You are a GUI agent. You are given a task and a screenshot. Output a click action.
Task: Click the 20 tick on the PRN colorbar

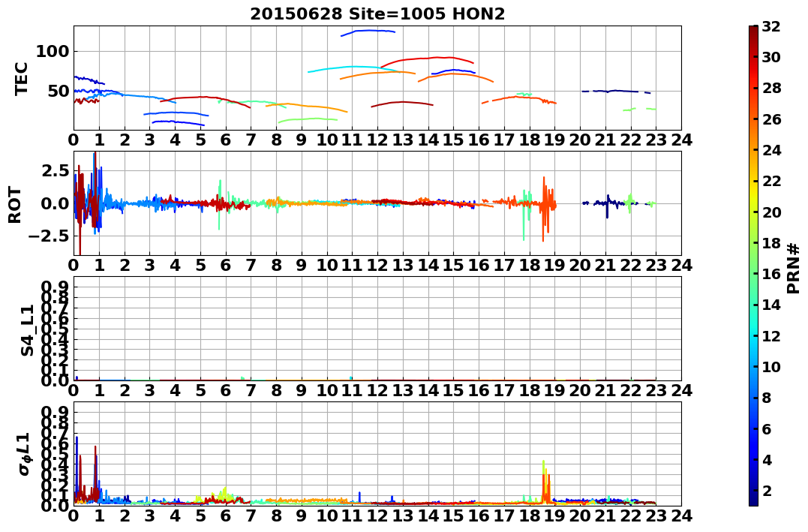coord(771,212)
